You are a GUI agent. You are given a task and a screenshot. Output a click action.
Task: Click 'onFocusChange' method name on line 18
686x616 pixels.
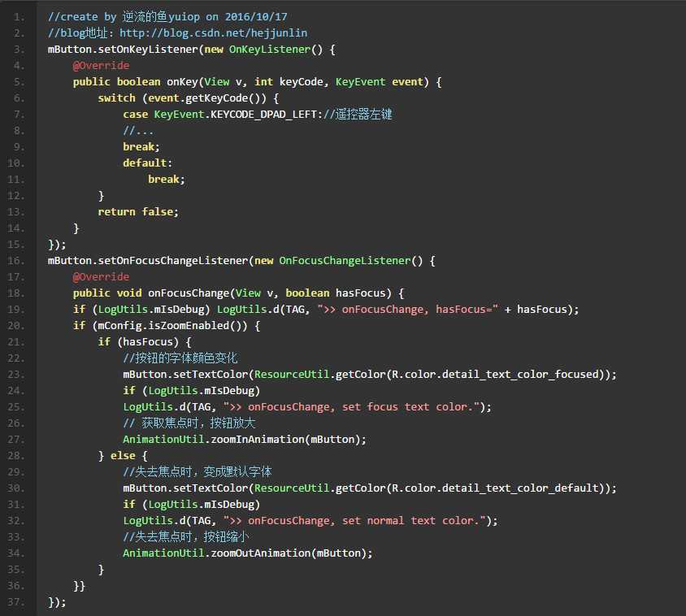tap(189, 293)
